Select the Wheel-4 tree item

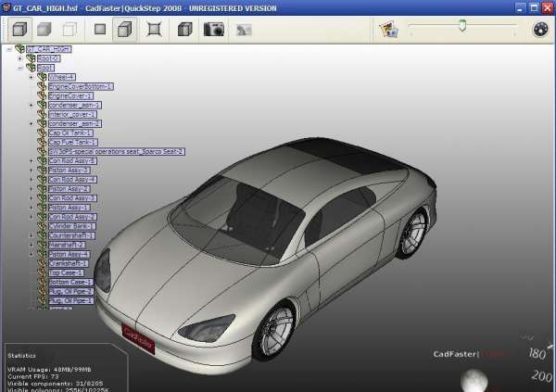point(62,77)
